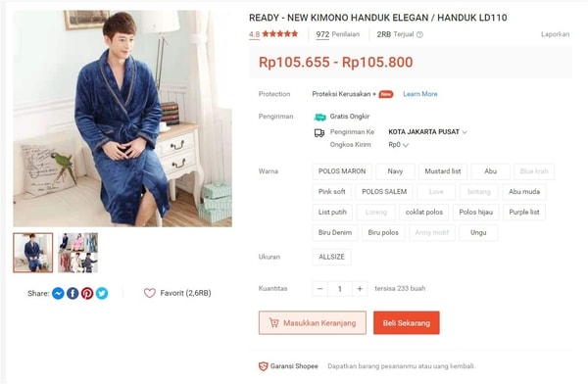This screenshot has height=384, width=588.
Task: Select the Navy color option
Action: [395, 171]
